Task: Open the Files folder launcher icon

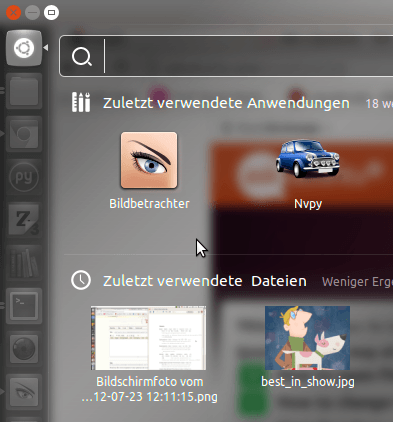Action: [x=24, y=91]
